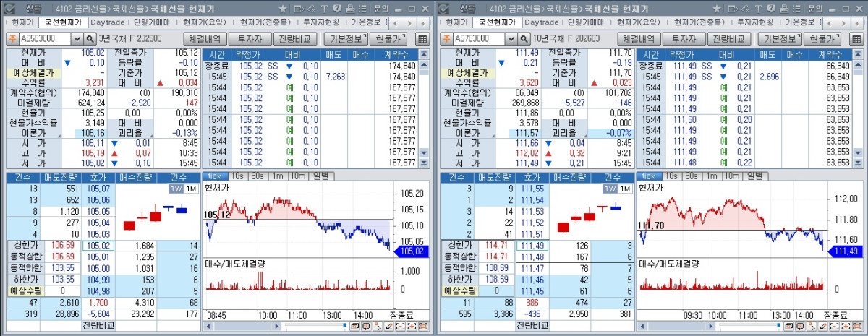Viewport: 868px width, 336px height.
Task: Select the 10m chart interval in right window
Action: (733, 176)
